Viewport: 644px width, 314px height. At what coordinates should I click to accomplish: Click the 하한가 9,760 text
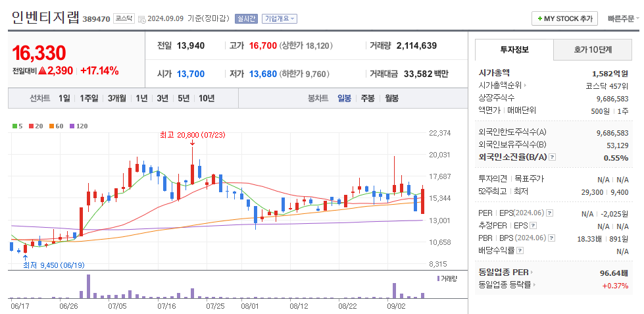(305, 74)
